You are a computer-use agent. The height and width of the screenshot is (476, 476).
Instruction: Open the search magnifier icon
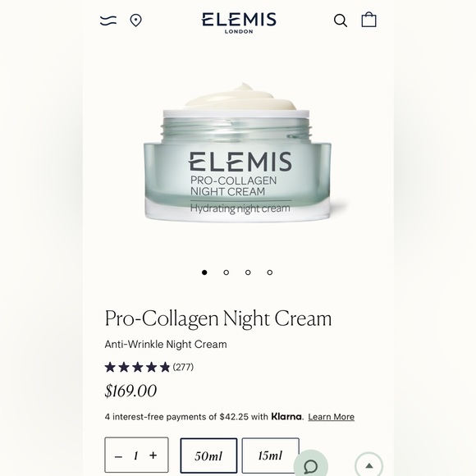tap(341, 21)
